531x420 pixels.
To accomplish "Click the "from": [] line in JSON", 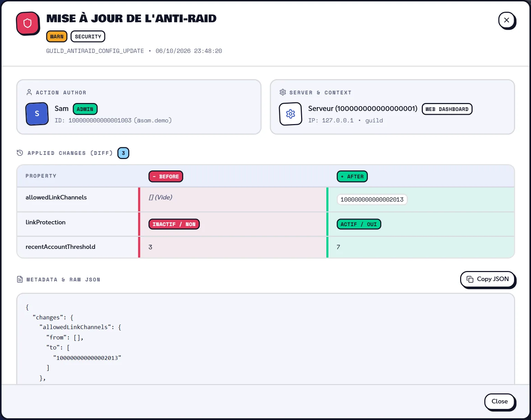I will click(x=65, y=337).
